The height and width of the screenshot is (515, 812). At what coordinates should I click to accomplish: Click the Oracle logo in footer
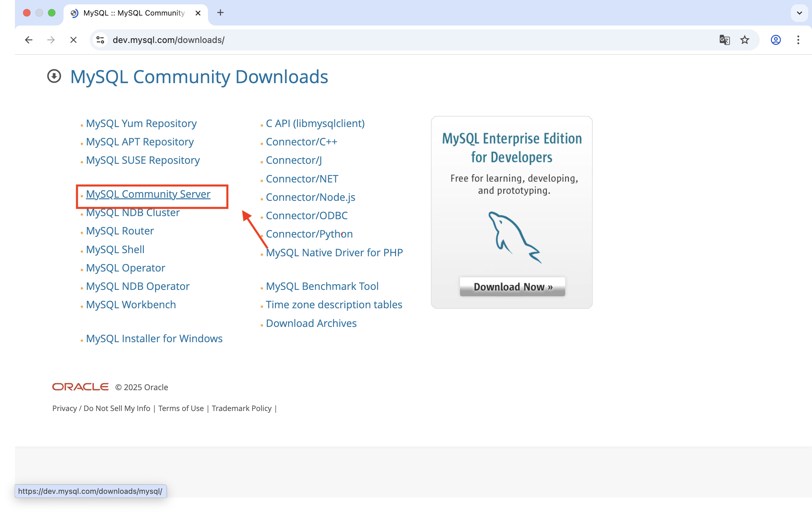coord(80,387)
